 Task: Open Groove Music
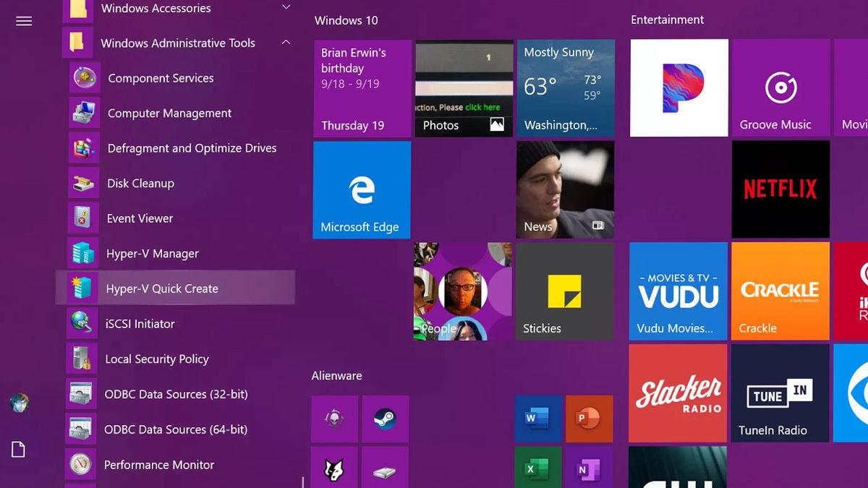(780, 87)
